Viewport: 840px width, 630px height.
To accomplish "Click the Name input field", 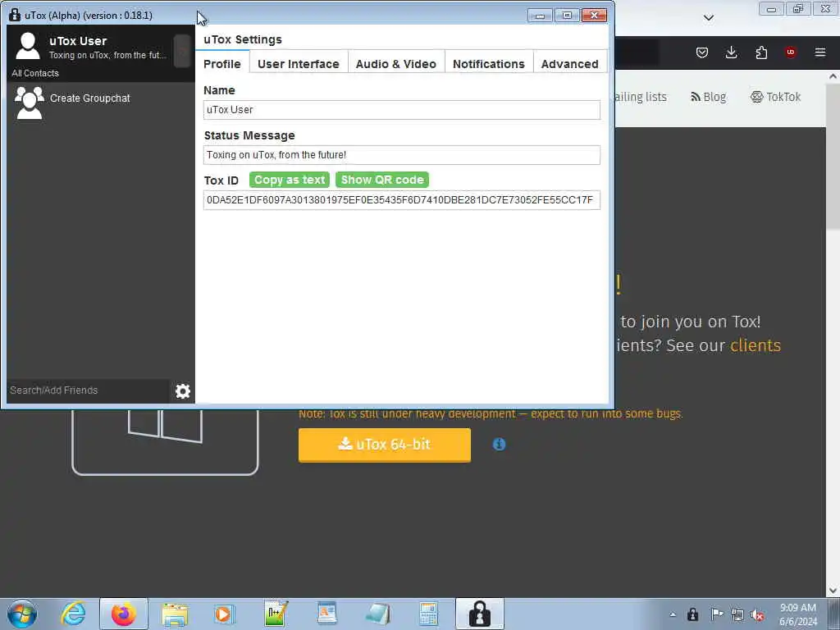I will click(402, 110).
